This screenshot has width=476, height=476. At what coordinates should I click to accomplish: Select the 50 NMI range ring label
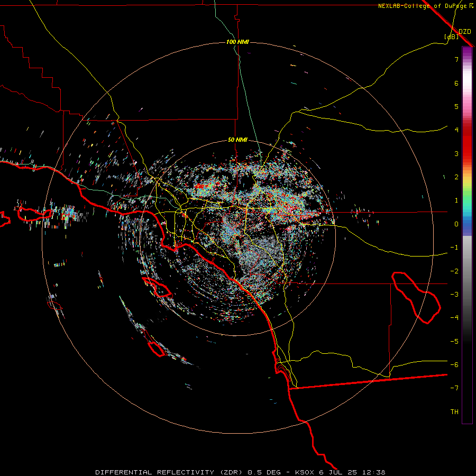[237, 140]
